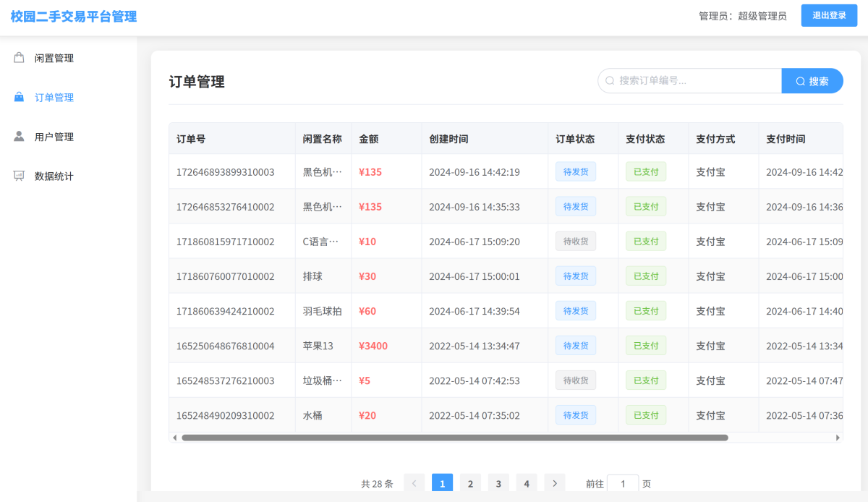868x502 pixels.
Task: Go to next page with right chevron
Action: (x=555, y=483)
